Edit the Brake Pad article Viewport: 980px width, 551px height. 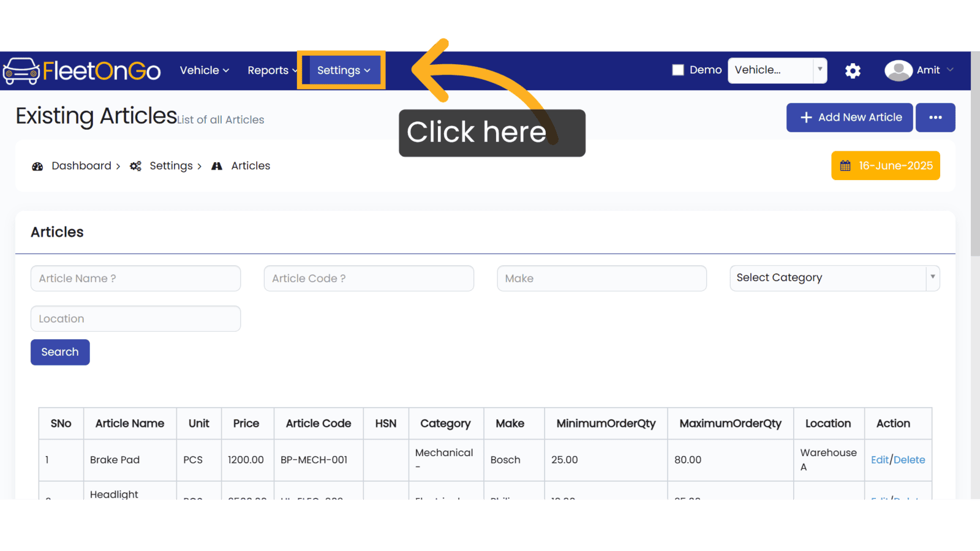880,460
